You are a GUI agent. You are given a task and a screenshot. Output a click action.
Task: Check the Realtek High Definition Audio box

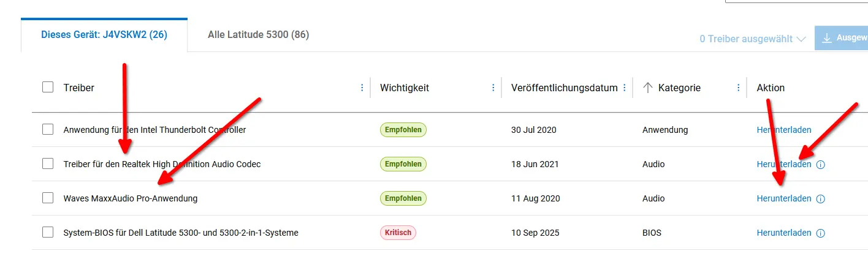(48, 164)
